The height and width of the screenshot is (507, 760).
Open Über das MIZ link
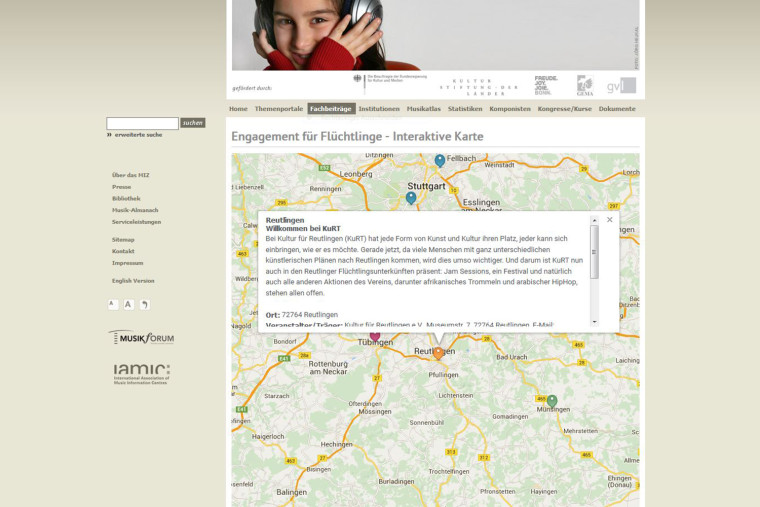pyautogui.click(x=130, y=175)
